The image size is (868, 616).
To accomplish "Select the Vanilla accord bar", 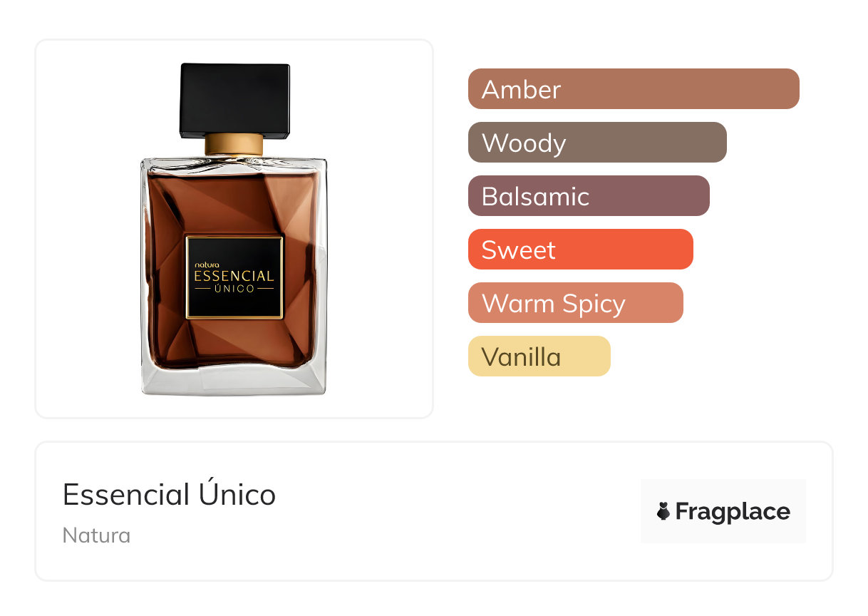I will (x=539, y=356).
